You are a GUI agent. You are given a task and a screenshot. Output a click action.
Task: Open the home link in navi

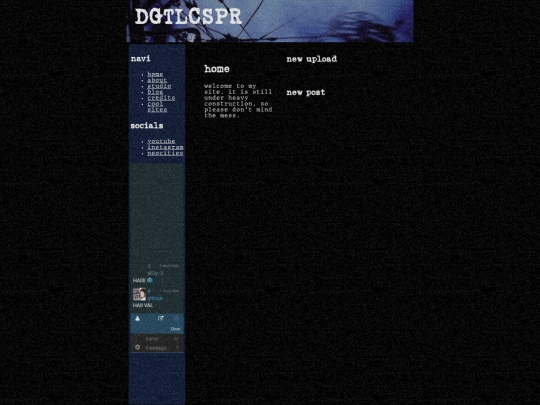[155, 74]
